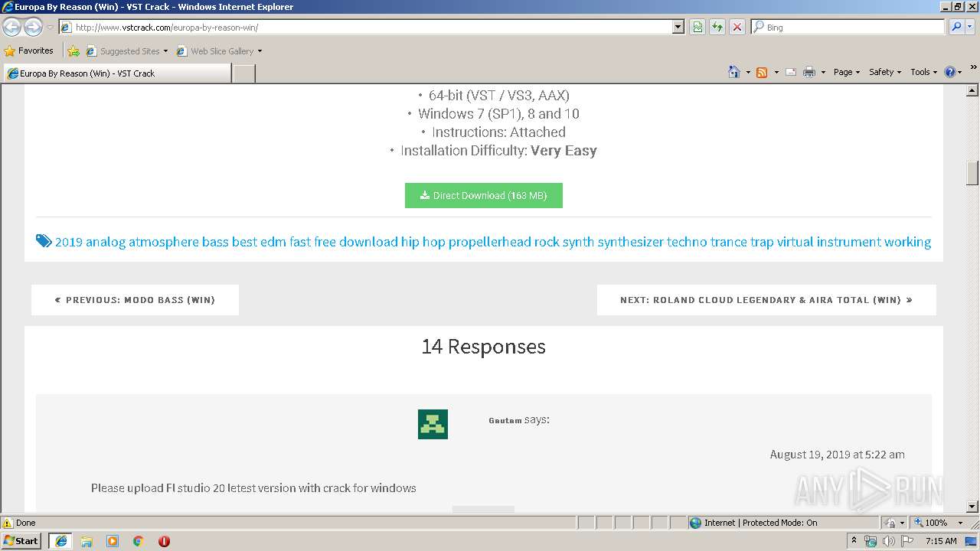Click the Bing search magnifier button

point(956,27)
